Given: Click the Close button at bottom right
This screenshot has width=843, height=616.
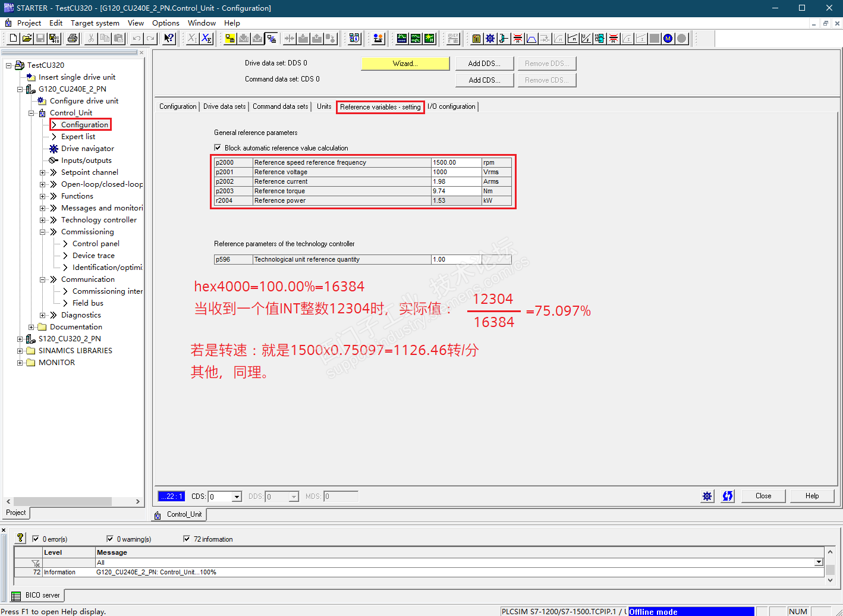Looking at the screenshot, I should (763, 496).
